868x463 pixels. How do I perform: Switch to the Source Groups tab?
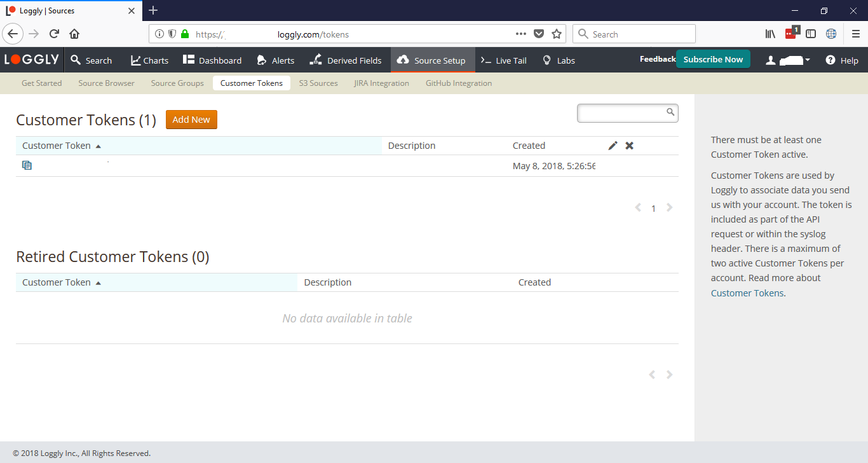(177, 83)
